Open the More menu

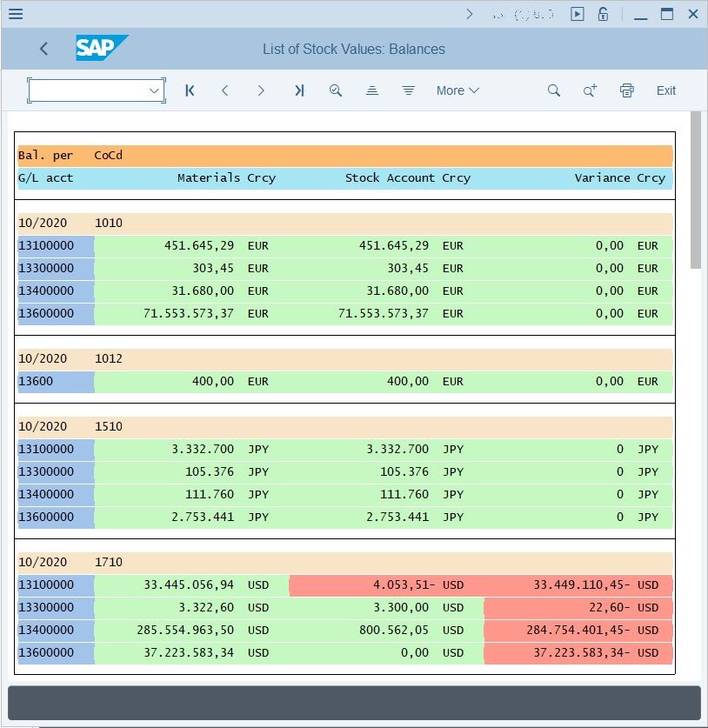[x=458, y=90]
